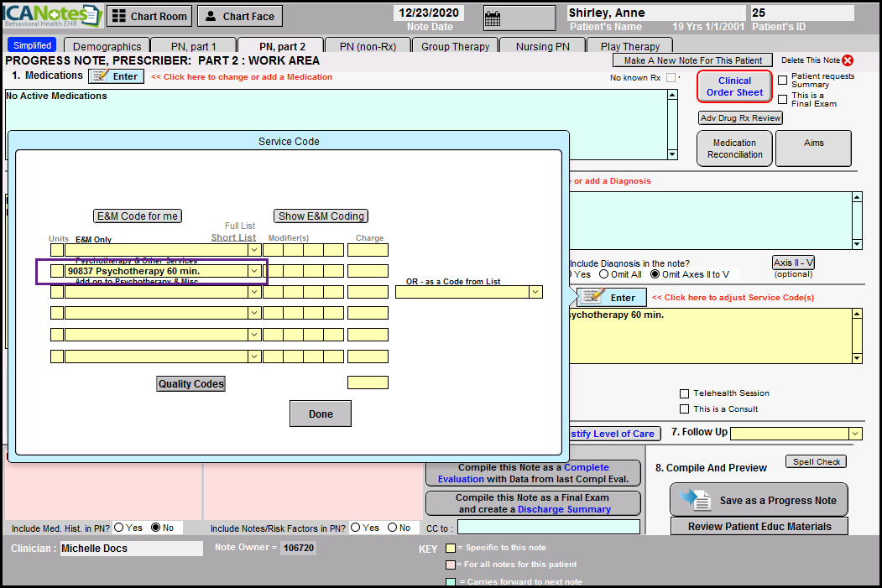Check the This is a Consult box
The width and height of the screenshot is (882, 588).
685,409
